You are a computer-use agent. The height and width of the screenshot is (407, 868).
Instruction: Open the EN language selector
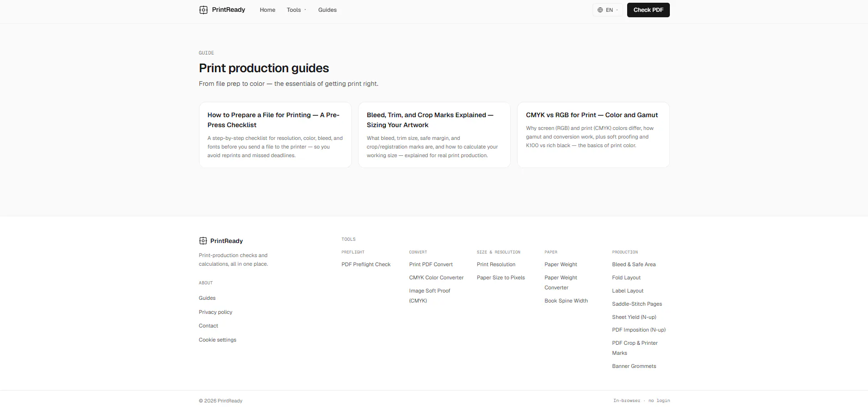pyautogui.click(x=608, y=10)
